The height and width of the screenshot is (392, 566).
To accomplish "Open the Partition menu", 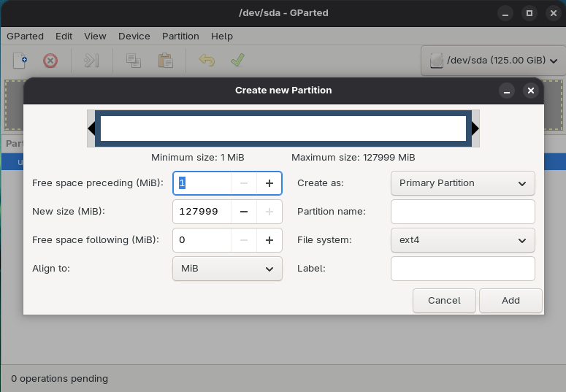I will click(x=180, y=36).
